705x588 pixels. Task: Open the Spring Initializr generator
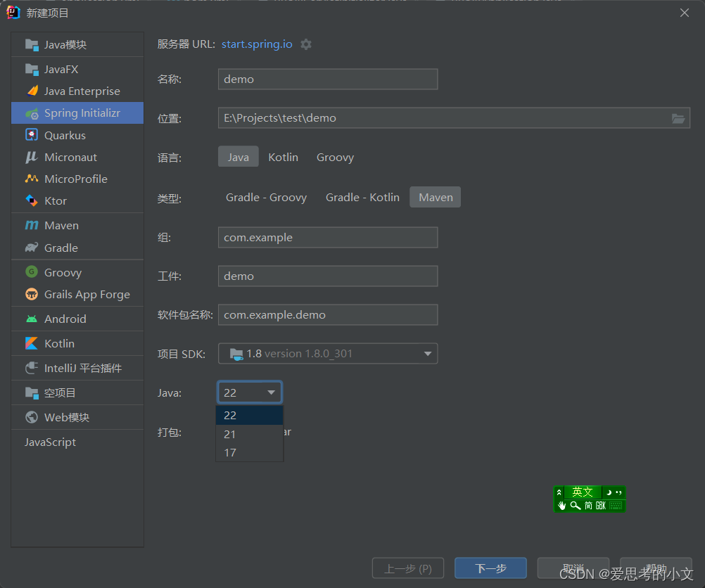tap(77, 113)
